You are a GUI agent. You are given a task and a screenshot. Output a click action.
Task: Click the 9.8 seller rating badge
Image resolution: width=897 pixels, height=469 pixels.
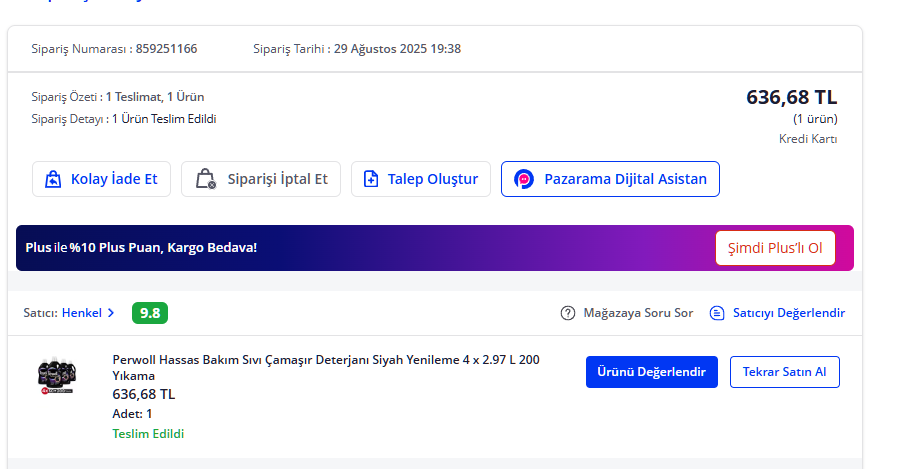coord(150,313)
